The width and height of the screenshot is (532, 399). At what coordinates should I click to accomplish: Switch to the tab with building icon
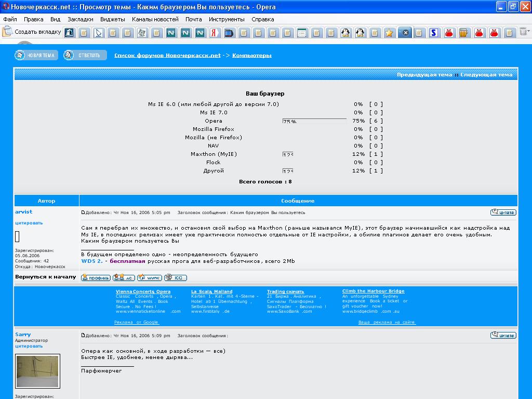pos(69,33)
